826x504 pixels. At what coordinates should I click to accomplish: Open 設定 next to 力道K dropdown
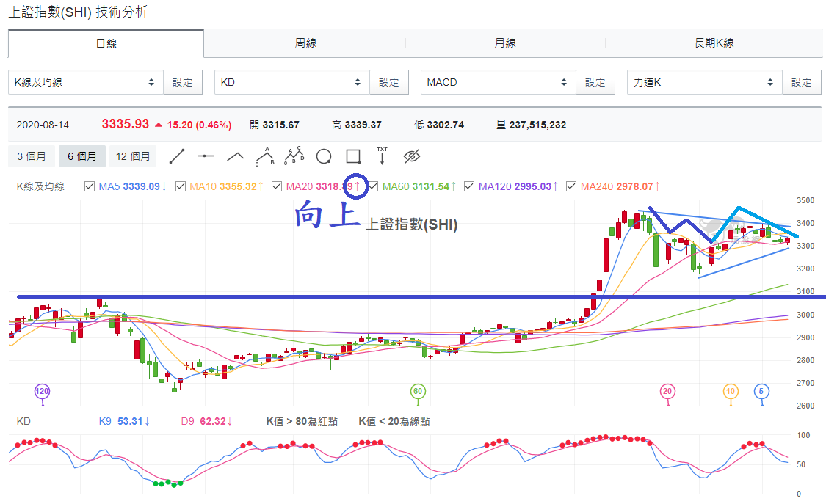[x=802, y=83]
